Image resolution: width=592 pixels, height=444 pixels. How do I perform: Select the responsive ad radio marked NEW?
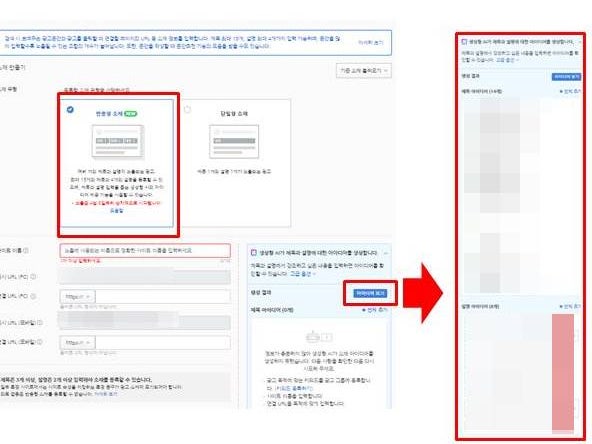click(70, 109)
